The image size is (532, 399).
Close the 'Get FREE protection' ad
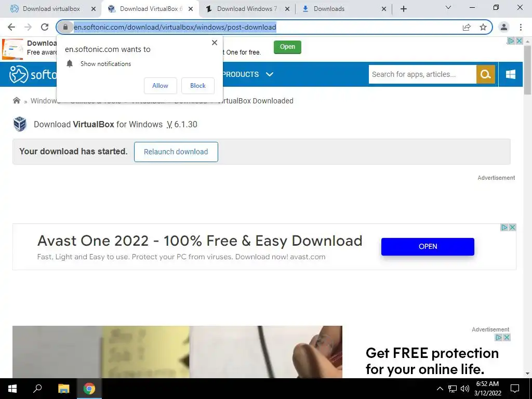coord(507,337)
